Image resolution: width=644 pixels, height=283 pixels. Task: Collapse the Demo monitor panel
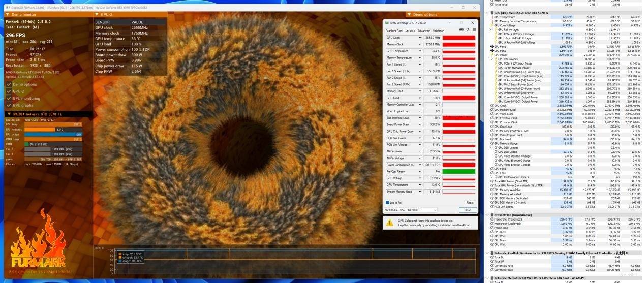(8, 15)
